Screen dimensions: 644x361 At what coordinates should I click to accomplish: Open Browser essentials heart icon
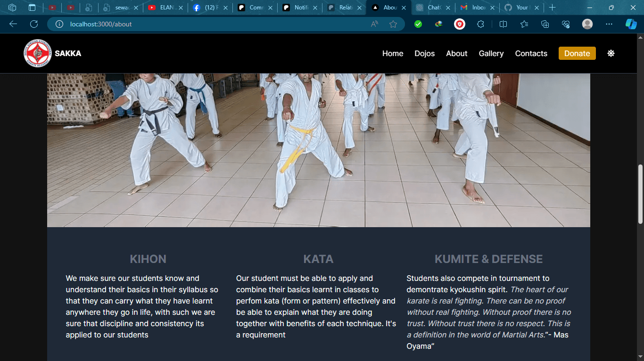[x=566, y=24]
